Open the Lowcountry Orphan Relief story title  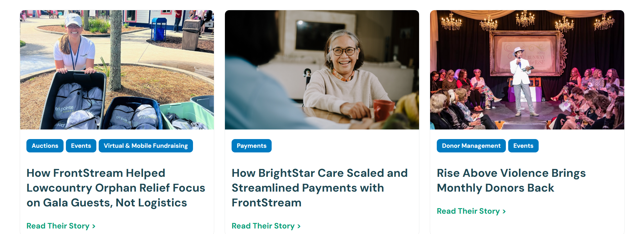pyautogui.click(x=116, y=188)
